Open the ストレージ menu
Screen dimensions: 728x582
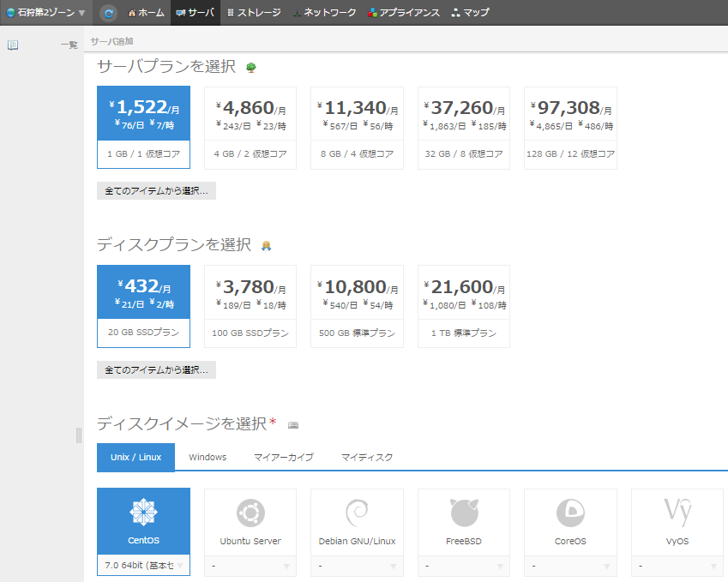[x=254, y=13]
